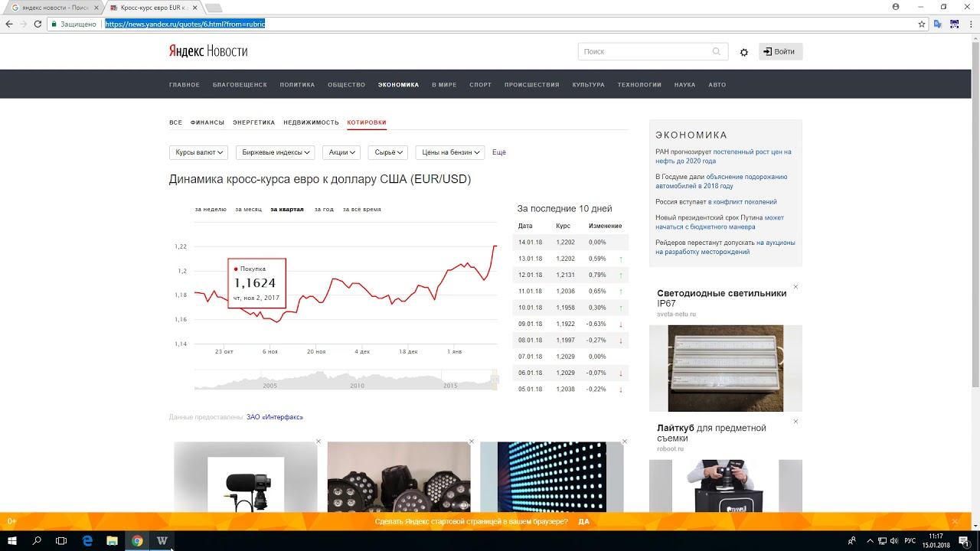Switch to the КОТИРОВКИ sub-tab
980x551 pixels.
click(367, 122)
